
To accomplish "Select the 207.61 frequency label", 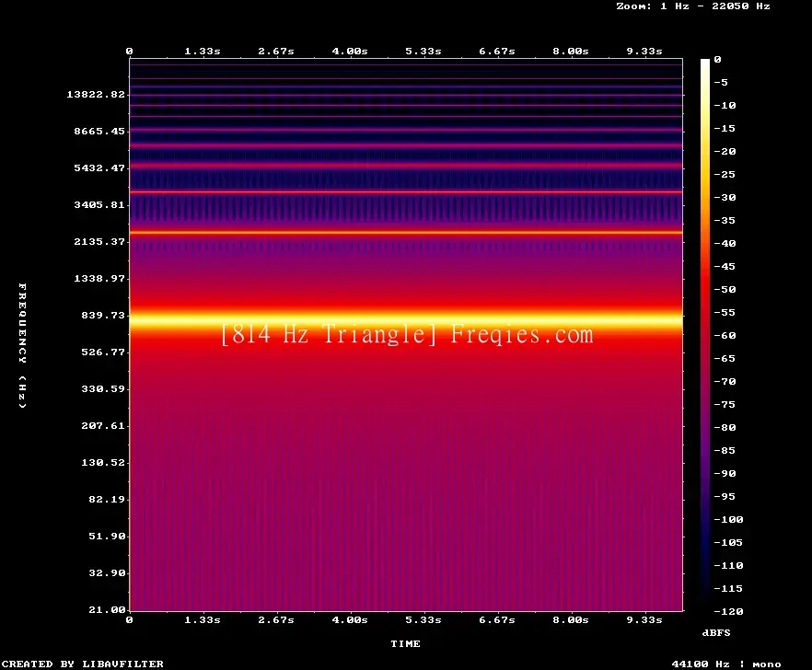I will (x=103, y=425).
